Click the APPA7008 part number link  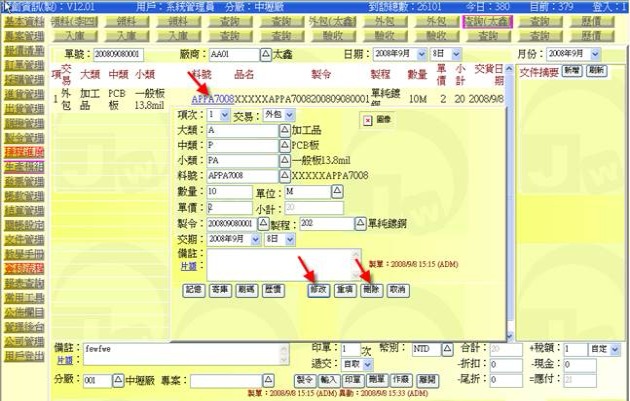point(212,99)
